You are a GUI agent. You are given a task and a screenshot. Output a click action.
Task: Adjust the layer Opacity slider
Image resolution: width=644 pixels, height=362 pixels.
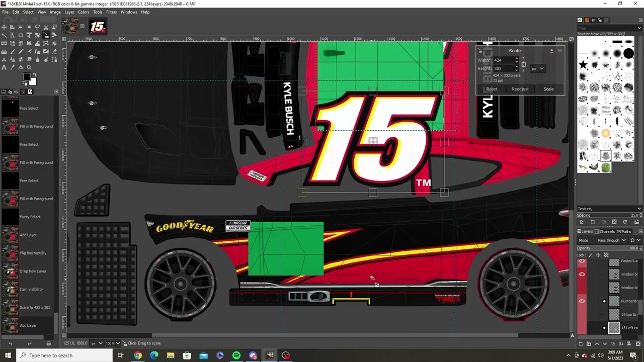coord(609,248)
